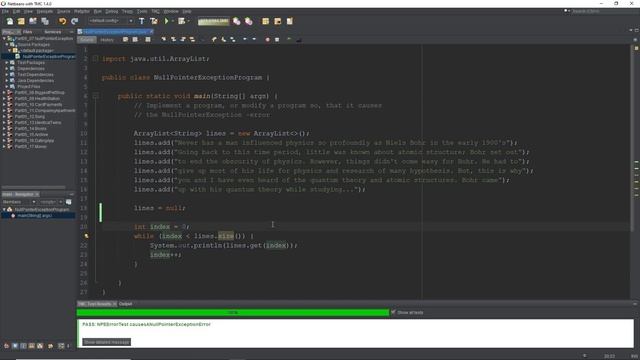Viewport: 640px width, 360px height.
Task: Click the lightbulb hint on line 21
Action: click(x=86, y=236)
